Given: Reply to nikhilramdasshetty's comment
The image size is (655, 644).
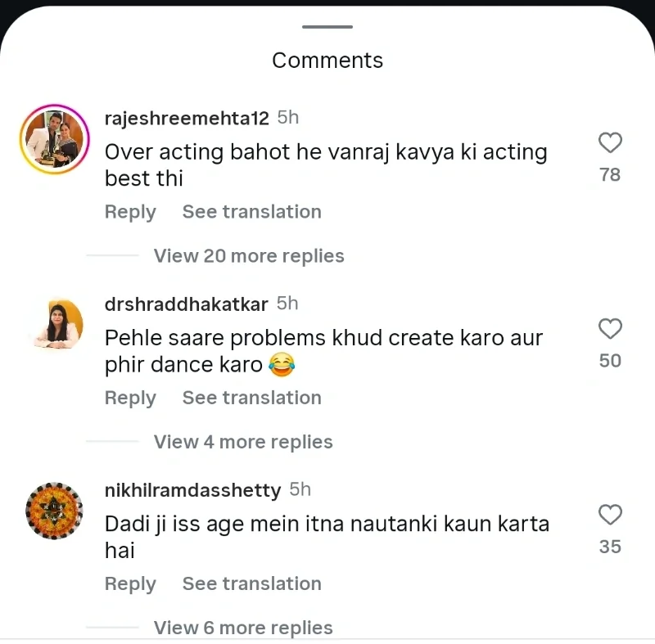Looking at the screenshot, I should [x=130, y=583].
